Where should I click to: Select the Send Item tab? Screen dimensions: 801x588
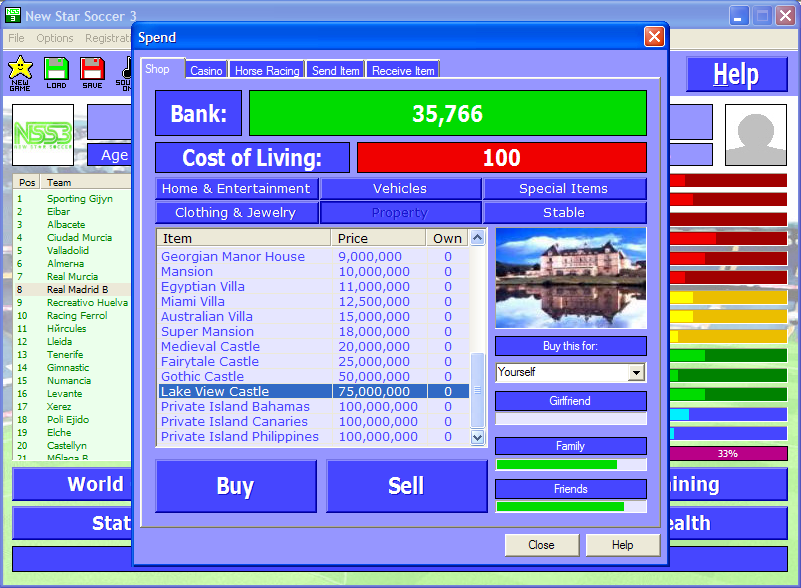point(336,71)
